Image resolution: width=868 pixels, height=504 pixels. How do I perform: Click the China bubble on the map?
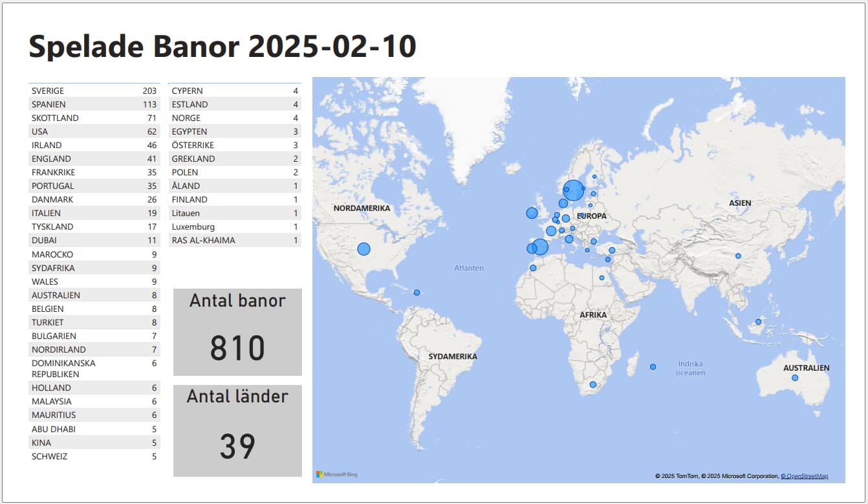pos(738,256)
